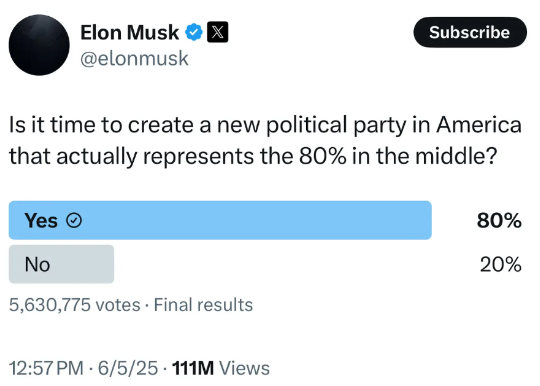Click the 6/5/25 post date
Image resolution: width=540 pixels, height=386 pixels.
128,368
